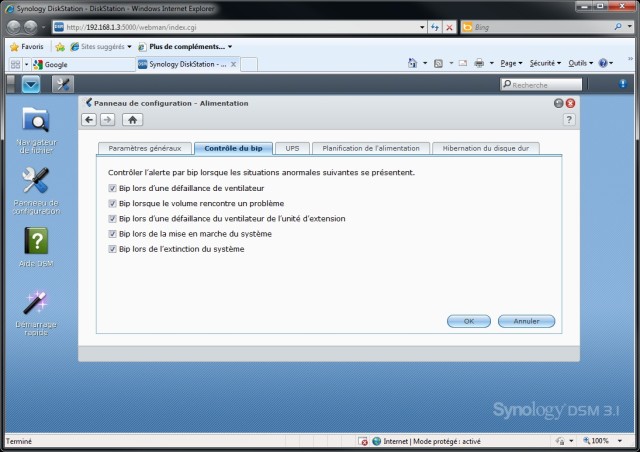Click the question mark help icon in the panel
Screen dimensions: 640x452
pos(569,120)
